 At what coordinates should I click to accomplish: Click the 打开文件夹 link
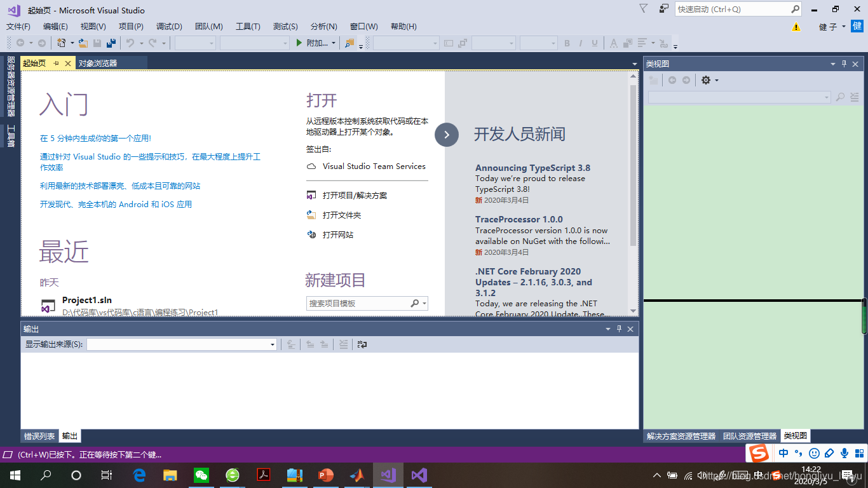[x=342, y=215]
